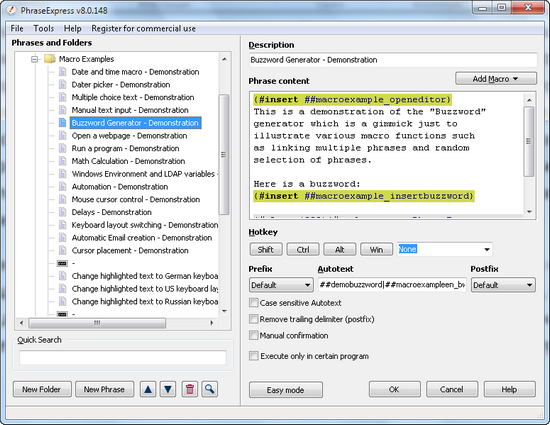550x425 pixels.
Task: Open the Tools menu
Action: (x=43, y=28)
